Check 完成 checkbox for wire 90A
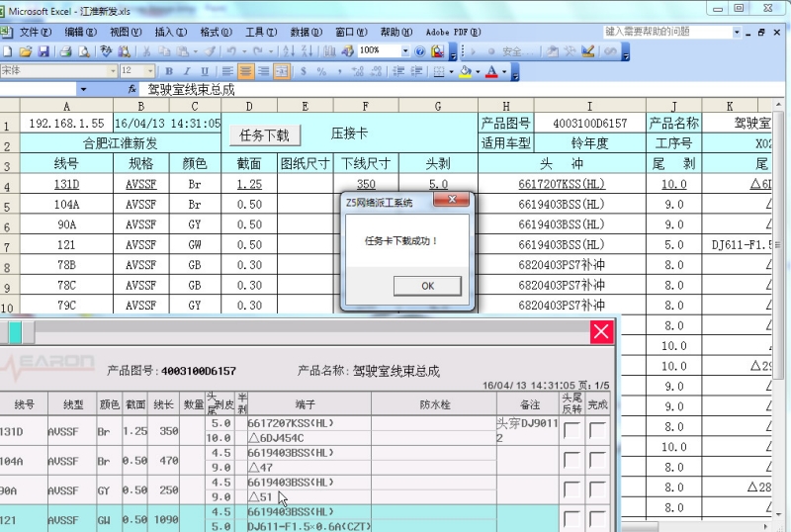The height and width of the screenshot is (532, 791). click(x=597, y=488)
